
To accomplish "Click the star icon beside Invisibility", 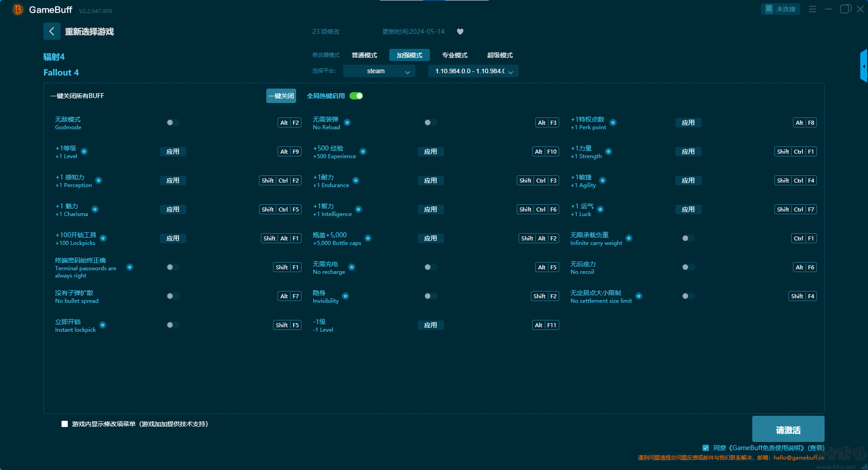I will pyautogui.click(x=345, y=296).
